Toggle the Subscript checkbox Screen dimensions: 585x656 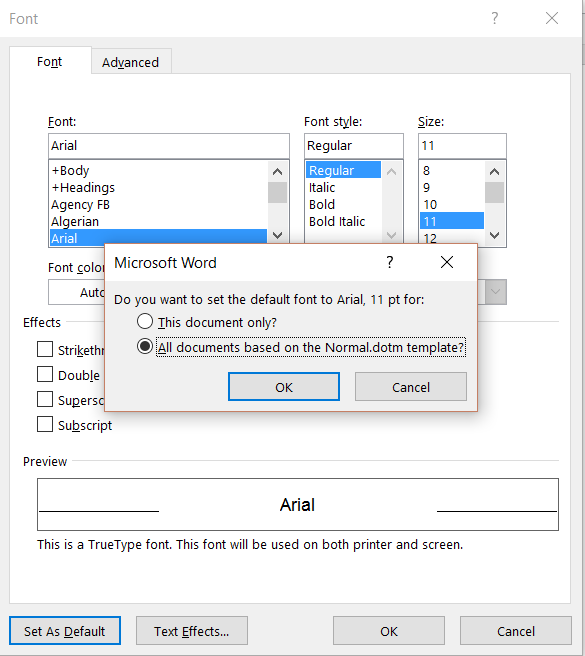[x=45, y=424]
